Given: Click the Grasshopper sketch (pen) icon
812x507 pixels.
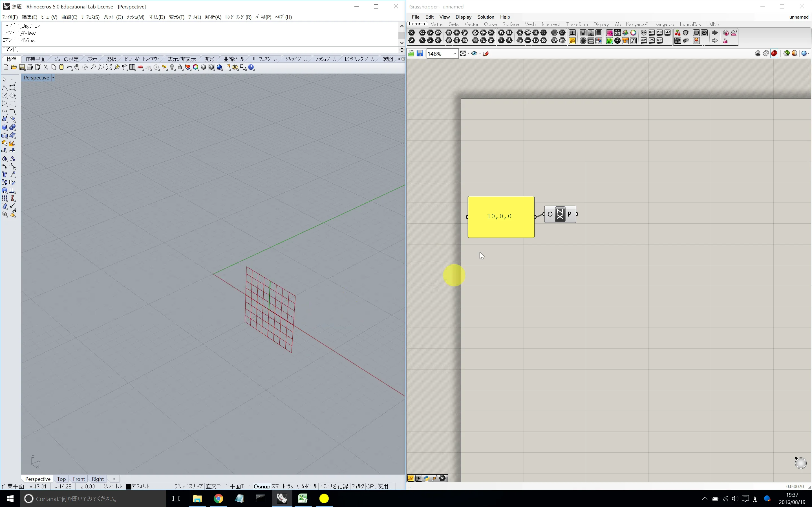Looking at the screenshot, I should click(x=486, y=54).
